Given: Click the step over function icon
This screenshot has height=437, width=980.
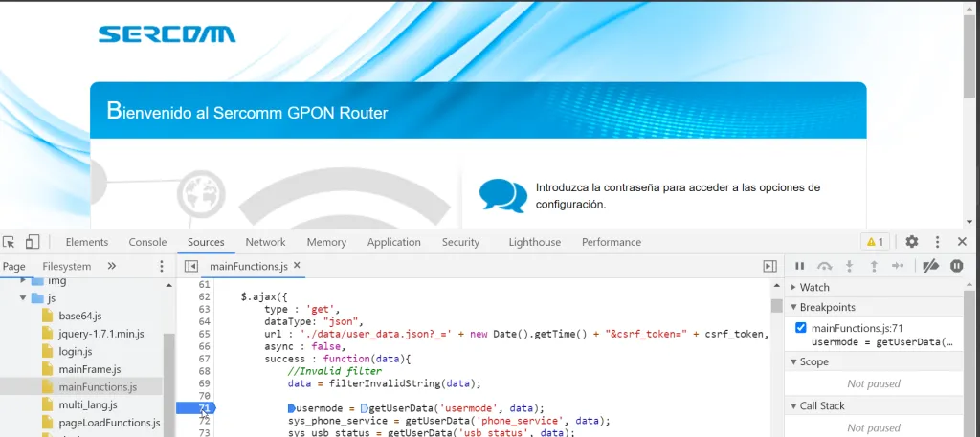Looking at the screenshot, I should pyautogui.click(x=824, y=266).
